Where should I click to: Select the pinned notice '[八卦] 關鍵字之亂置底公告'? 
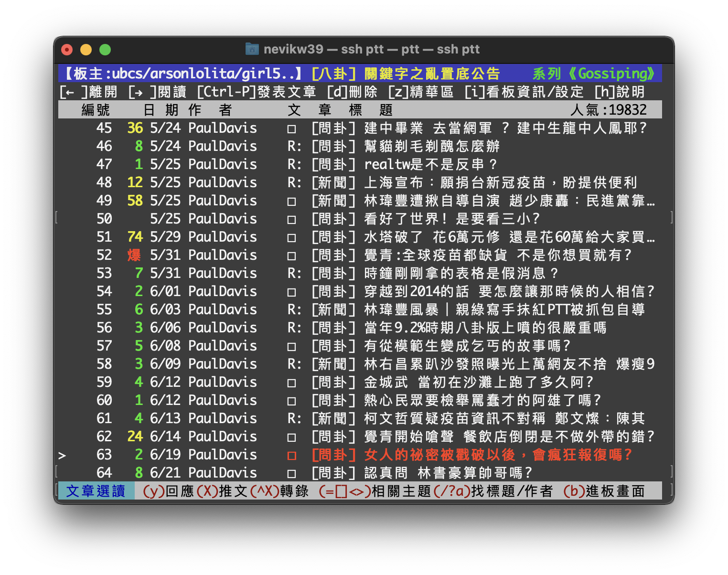pos(405,74)
